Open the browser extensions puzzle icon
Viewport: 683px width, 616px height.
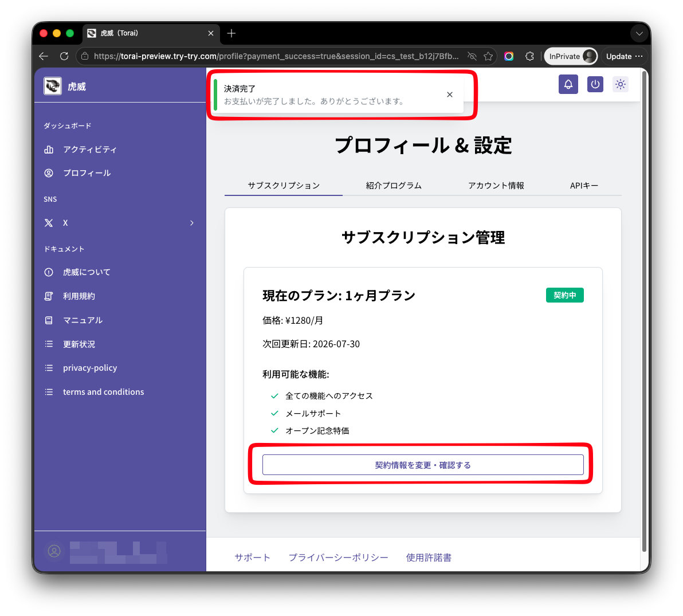[529, 56]
